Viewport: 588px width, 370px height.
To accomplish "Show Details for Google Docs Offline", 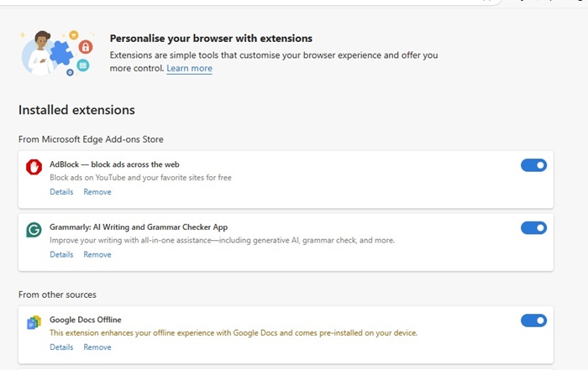I will click(x=61, y=347).
